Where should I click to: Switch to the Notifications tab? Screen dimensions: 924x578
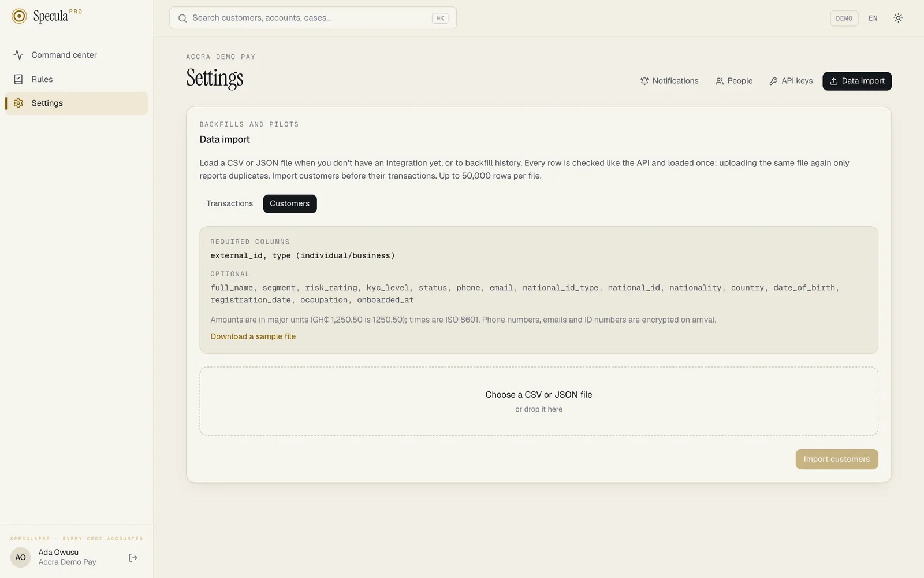(x=669, y=81)
